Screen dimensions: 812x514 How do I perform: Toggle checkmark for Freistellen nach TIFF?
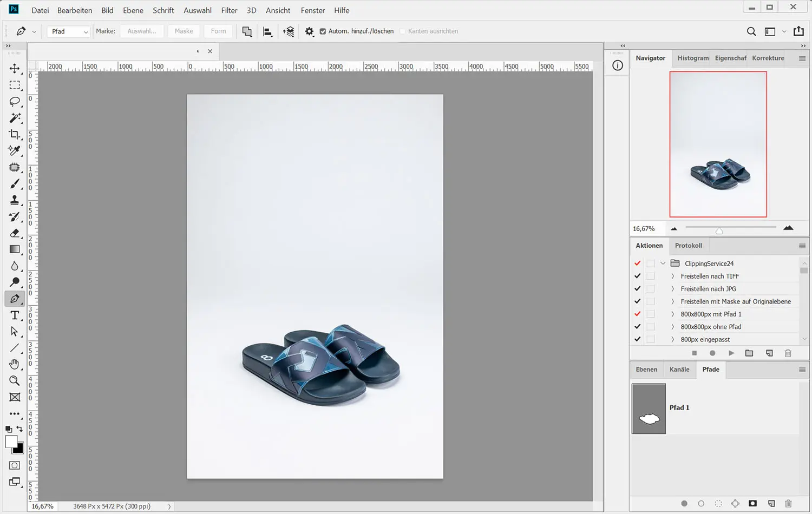(637, 276)
